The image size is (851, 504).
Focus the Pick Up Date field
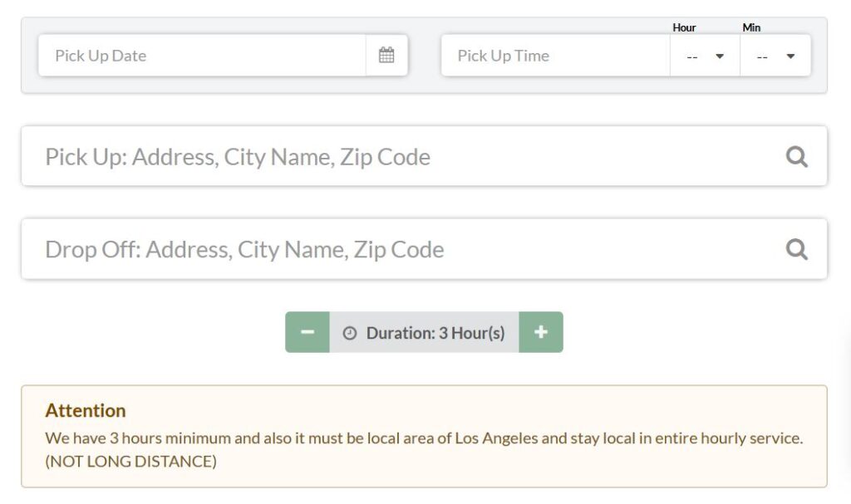[x=201, y=56]
